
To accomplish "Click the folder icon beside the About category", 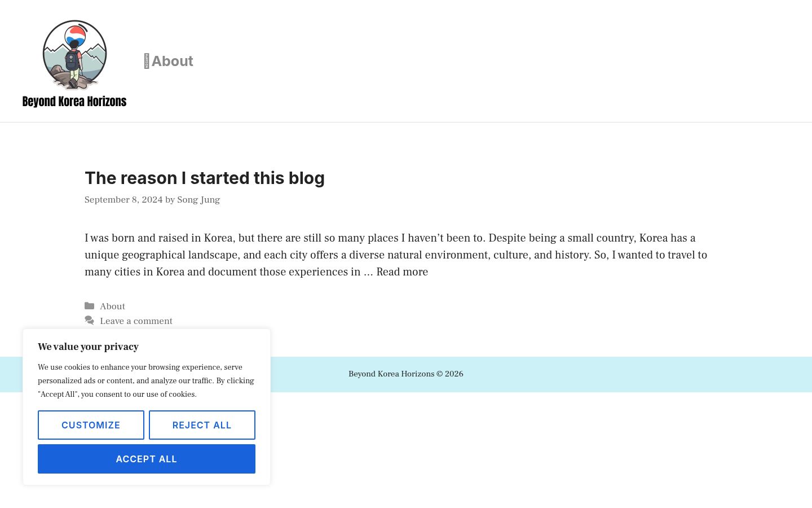I will click(x=89, y=306).
